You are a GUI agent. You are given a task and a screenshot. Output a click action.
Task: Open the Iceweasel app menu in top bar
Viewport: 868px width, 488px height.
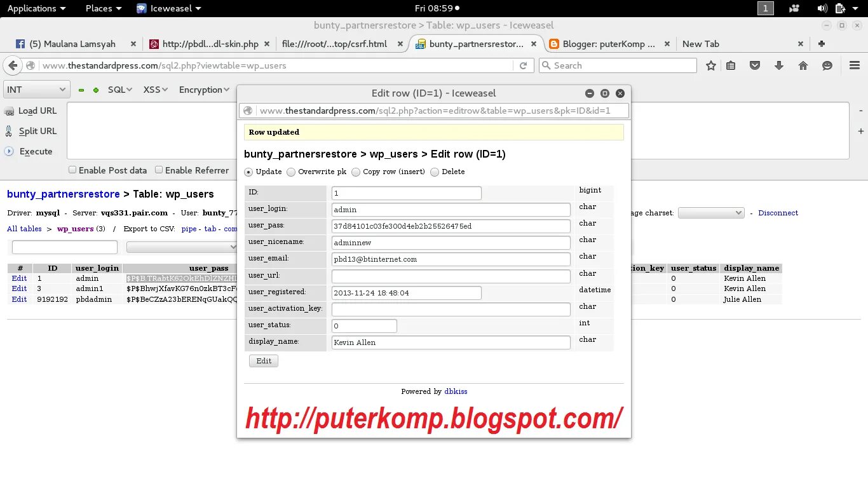click(169, 8)
